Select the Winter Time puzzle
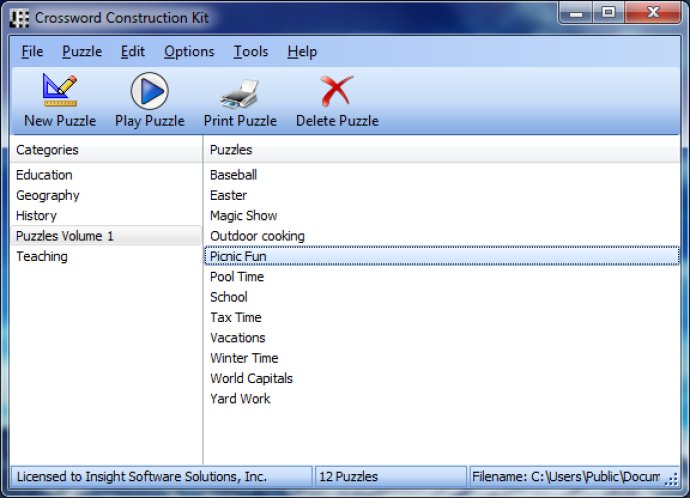690x498 pixels. click(442, 358)
